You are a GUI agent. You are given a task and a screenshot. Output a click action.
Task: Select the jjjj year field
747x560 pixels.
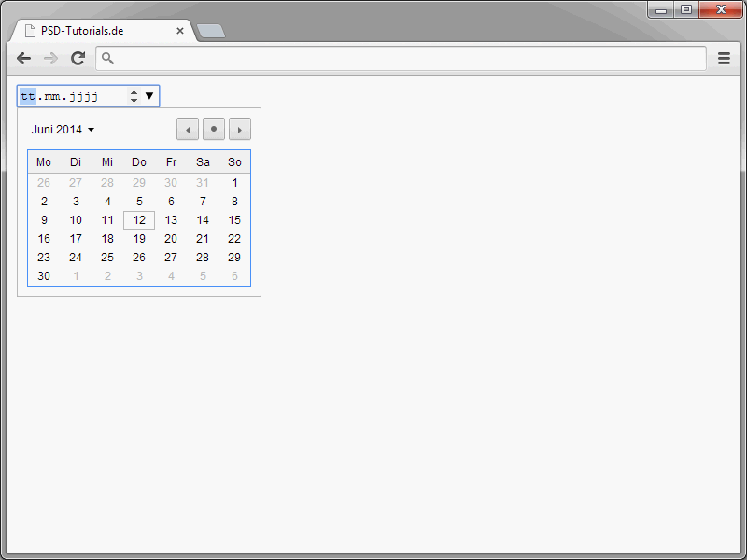coord(84,96)
